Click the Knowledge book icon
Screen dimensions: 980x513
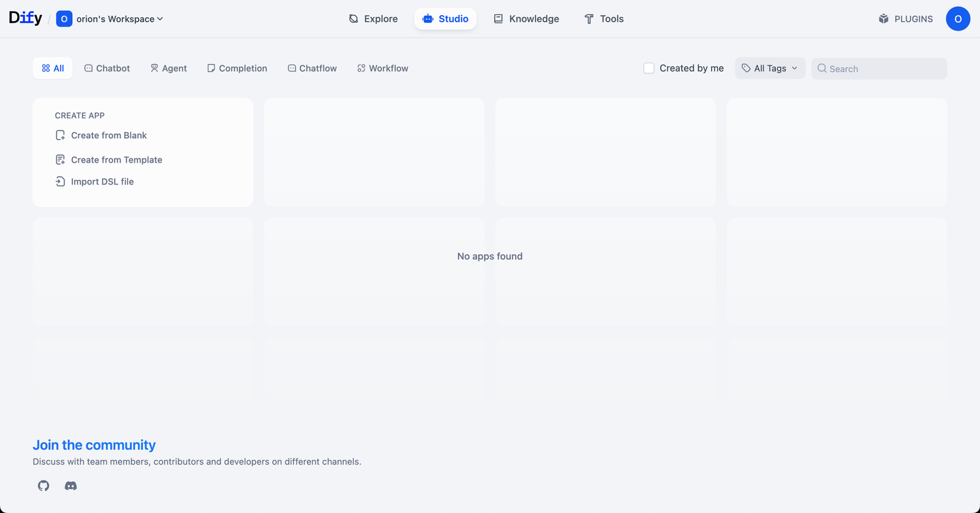(x=499, y=18)
